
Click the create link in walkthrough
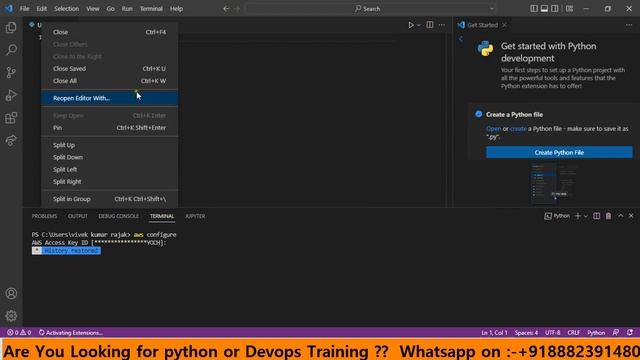pyautogui.click(x=518, y=129)
